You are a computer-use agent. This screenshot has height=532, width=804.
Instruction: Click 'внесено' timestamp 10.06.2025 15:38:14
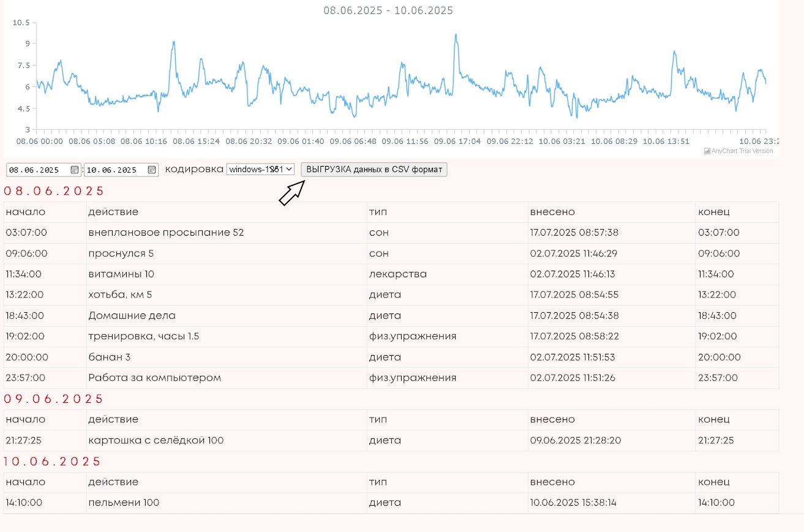coord(573,503)
